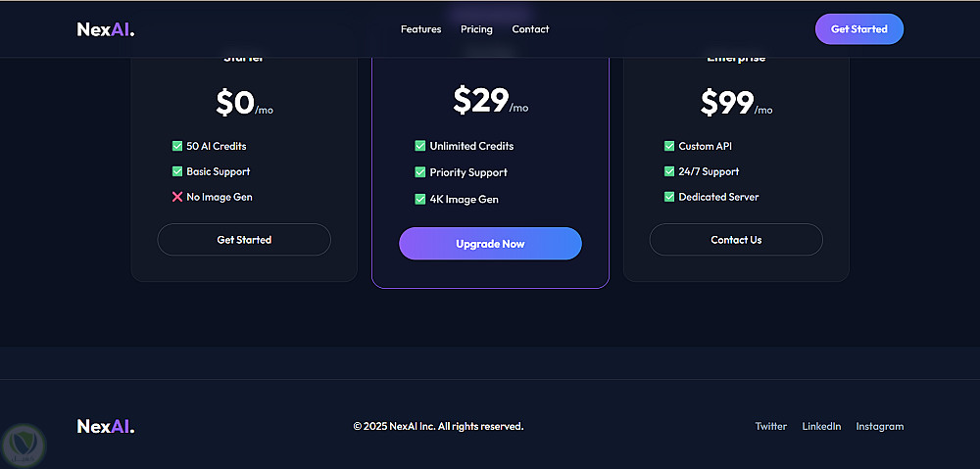Click the red X beside No Image Gen
980x469 pixels.
(177, 197)
